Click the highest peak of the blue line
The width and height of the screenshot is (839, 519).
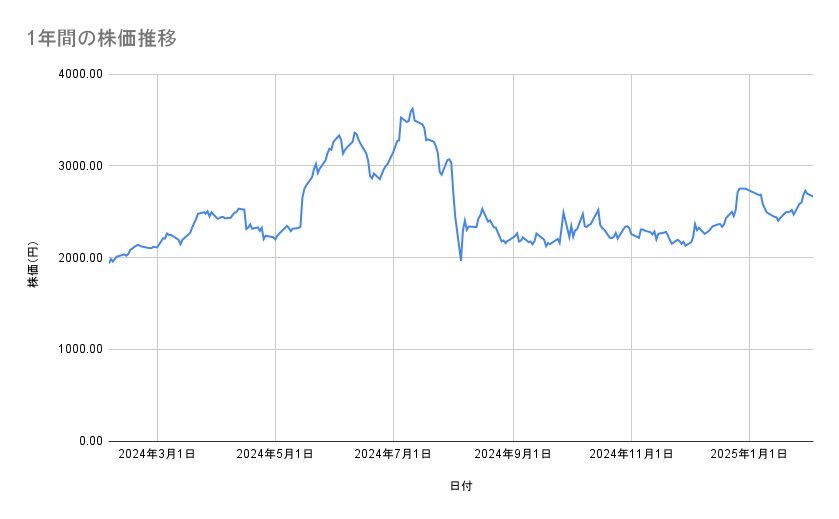pos(413,108)
